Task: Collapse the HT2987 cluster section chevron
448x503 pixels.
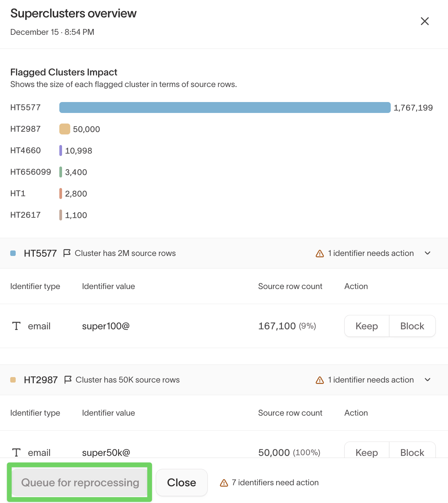Action: [x=428, y=380]
